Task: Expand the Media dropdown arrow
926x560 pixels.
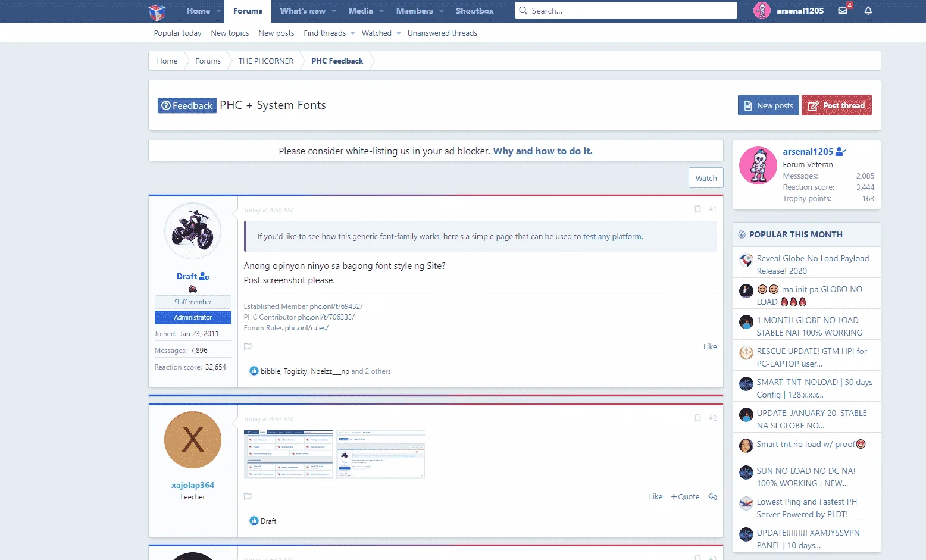Action: point(381,11)
